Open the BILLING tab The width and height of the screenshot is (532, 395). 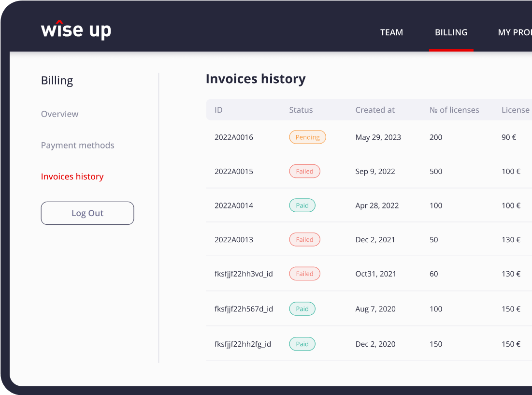pos(451,32)
